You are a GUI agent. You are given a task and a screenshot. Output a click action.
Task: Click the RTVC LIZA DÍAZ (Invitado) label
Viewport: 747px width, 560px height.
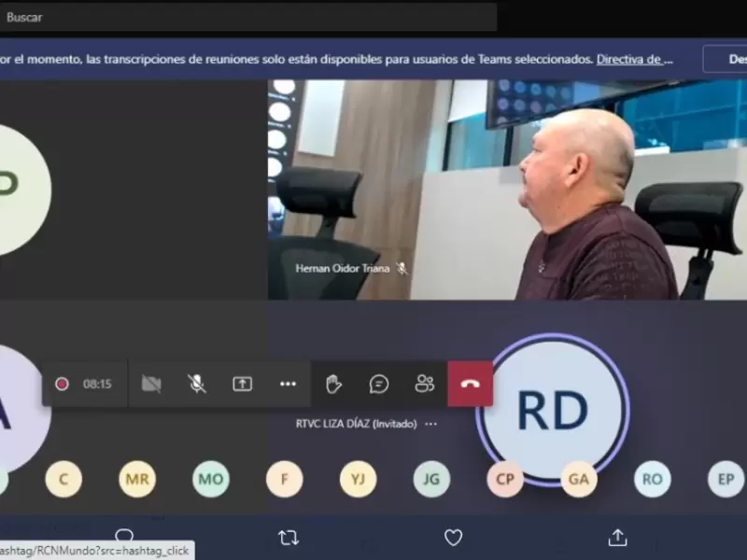pos(357,424)
